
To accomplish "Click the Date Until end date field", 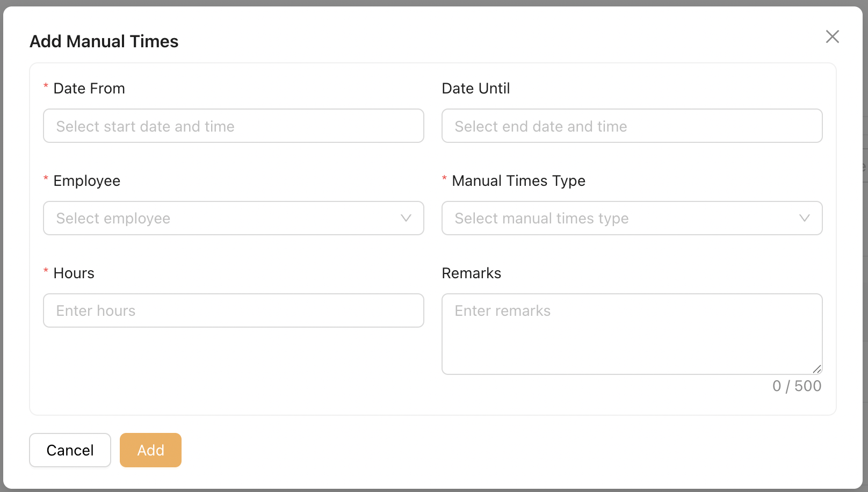I will coord(632,126).
